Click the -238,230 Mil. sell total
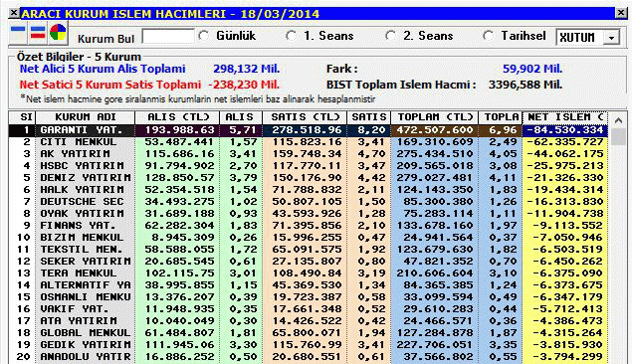This screenshot has height=364, width=632. pyautogui.click(x=244, y=85)
